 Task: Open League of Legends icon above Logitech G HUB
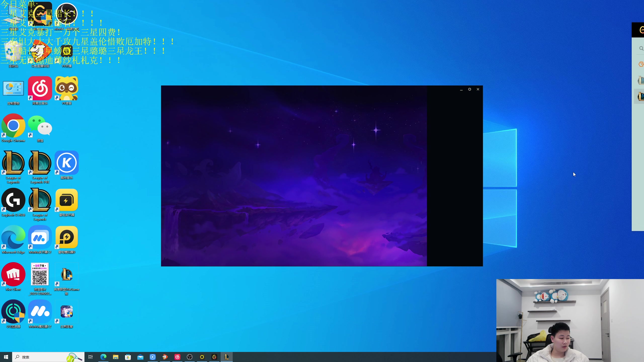(x=13, y=167)
